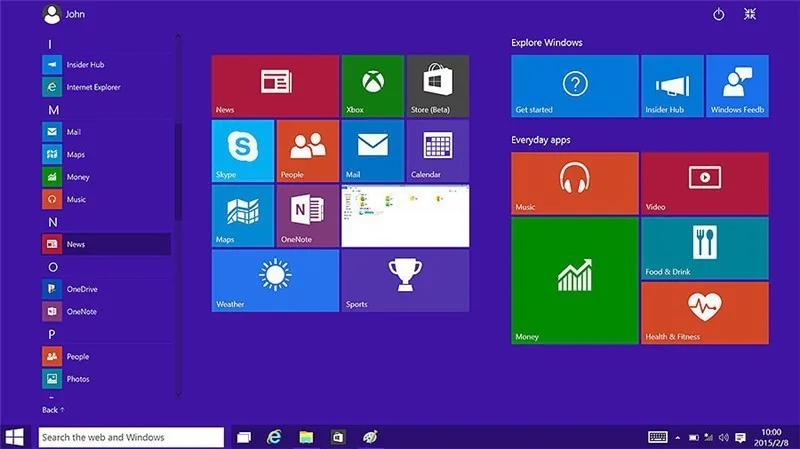Click the apps list scroll down arrow
The height and width of the screenshot is (449, 800).
pos(178,393)
